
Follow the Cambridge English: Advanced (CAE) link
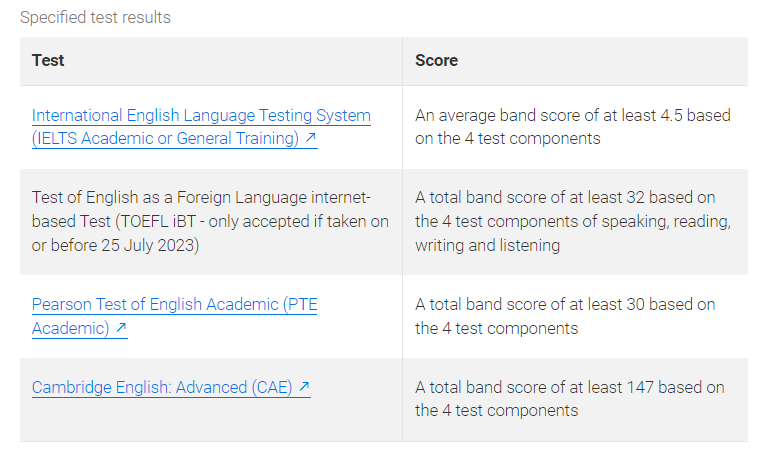162,387
